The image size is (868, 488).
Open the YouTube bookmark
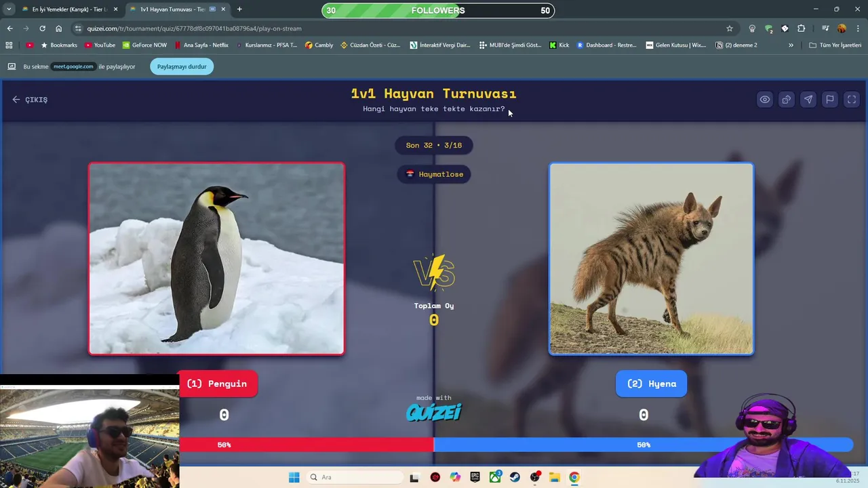(x=100, y=45)
